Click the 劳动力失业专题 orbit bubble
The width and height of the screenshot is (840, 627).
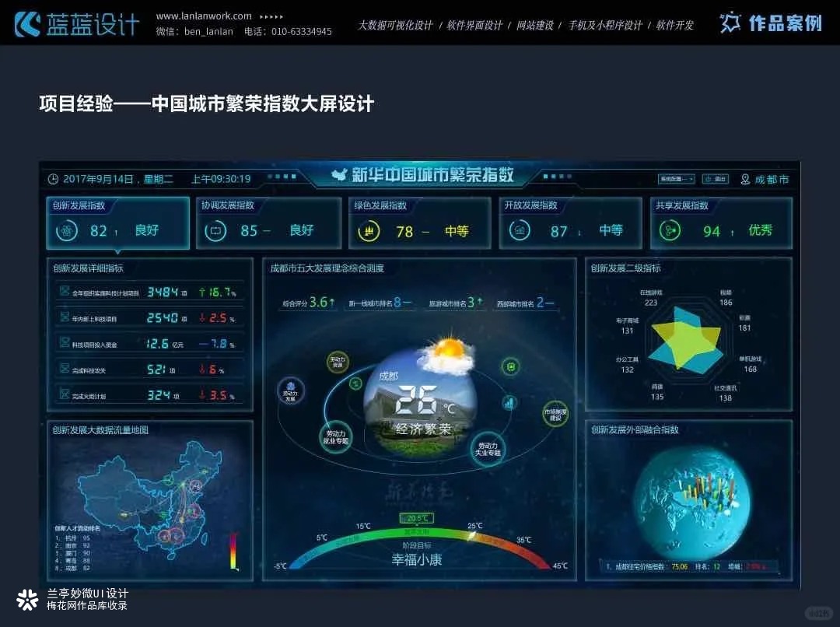[488, 449]
